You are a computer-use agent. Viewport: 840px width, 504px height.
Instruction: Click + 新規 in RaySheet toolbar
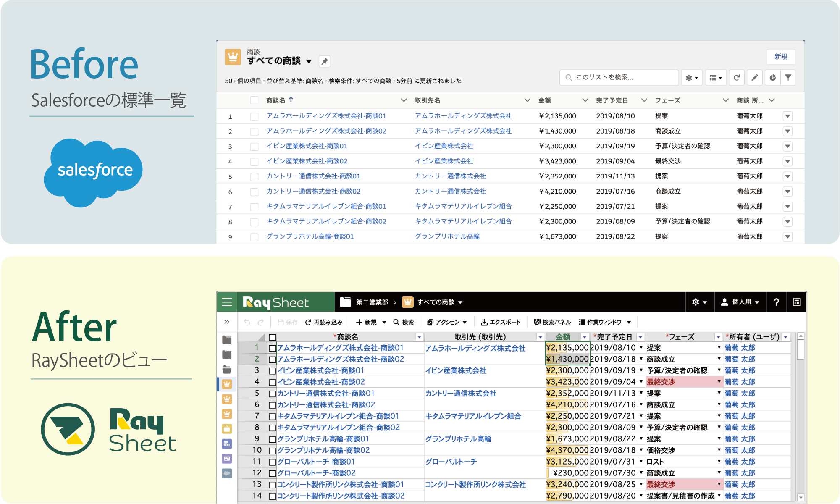coord(366,322)
